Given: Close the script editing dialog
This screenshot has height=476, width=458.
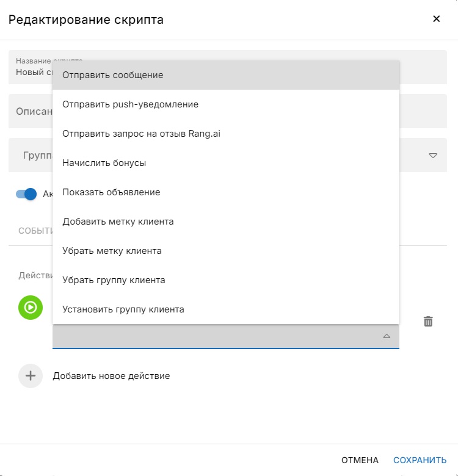Looking at the screenshot, I should 437,19.
